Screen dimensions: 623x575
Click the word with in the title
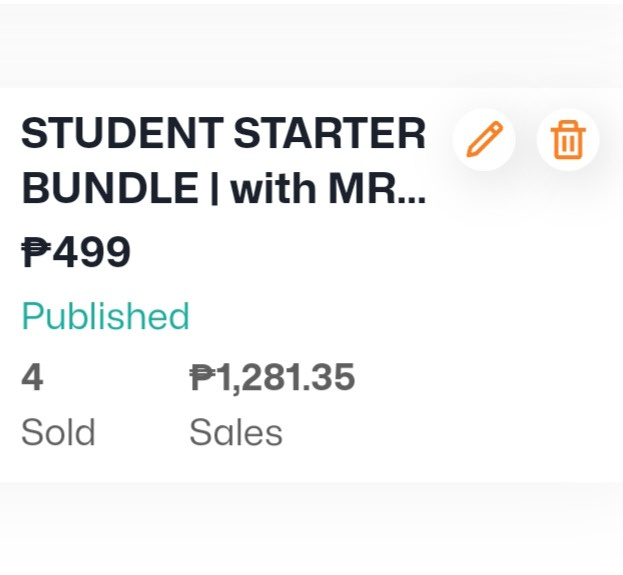click(274, 188)
